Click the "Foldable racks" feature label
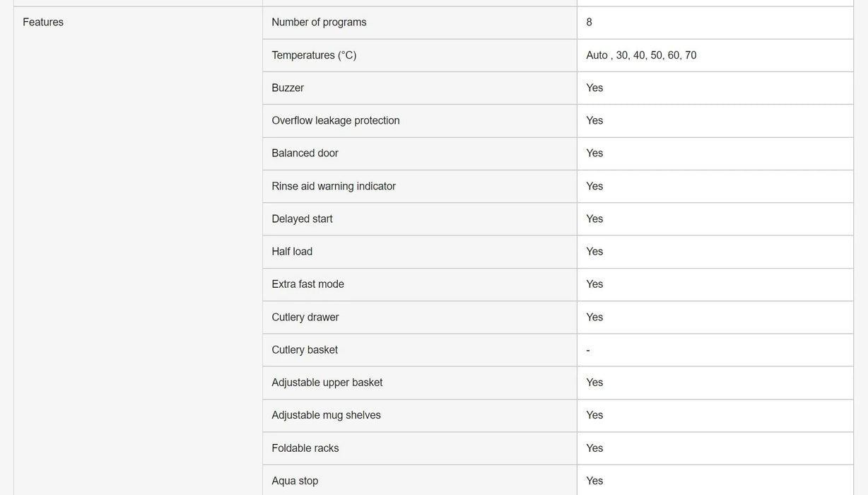Screen dimensions: 868x495 [x=305, y=448]
